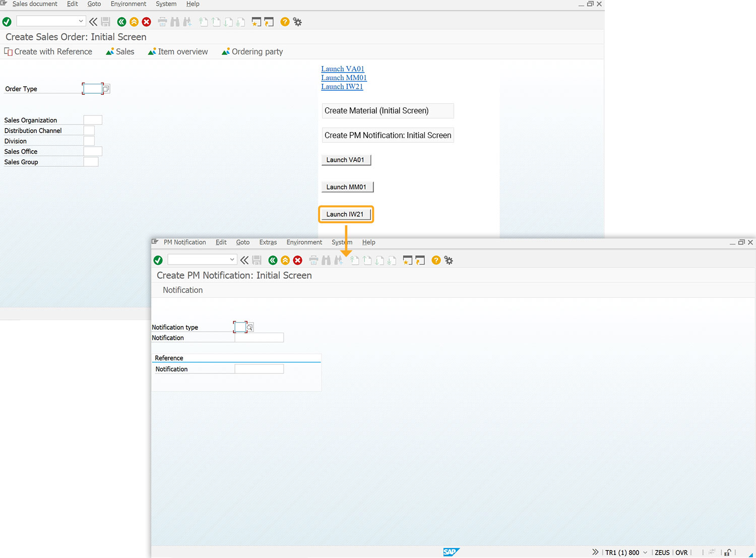Click Customize Layout gear in Sales Order toolbar

pos(297,22)
